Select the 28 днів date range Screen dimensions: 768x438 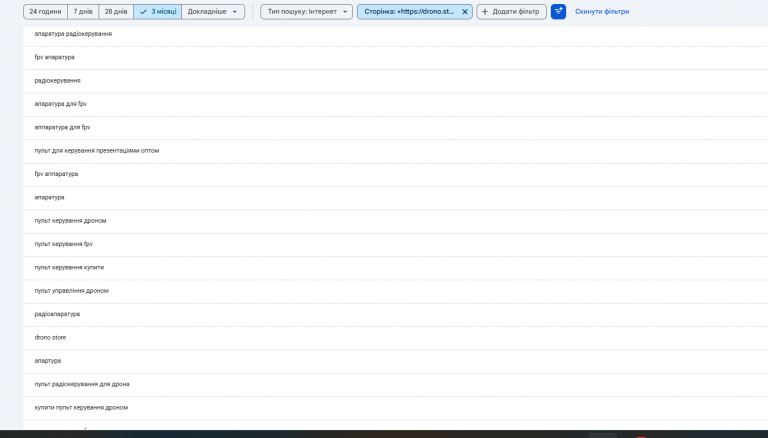click(116, 11)
